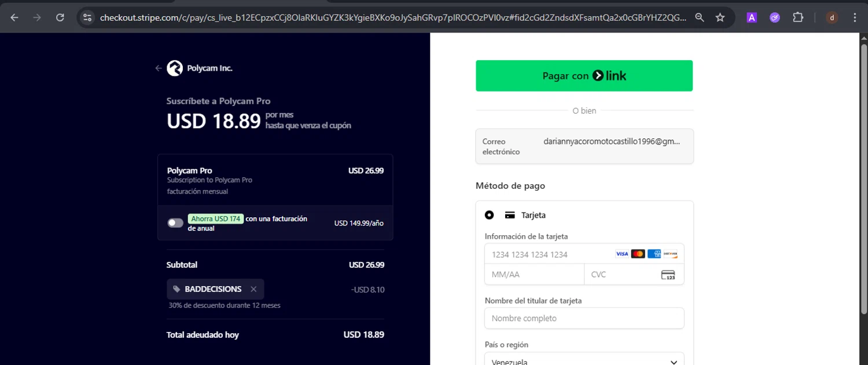Click the Discover card logo
The height and width of the screenshot is (365, 868).
(670, 254)
